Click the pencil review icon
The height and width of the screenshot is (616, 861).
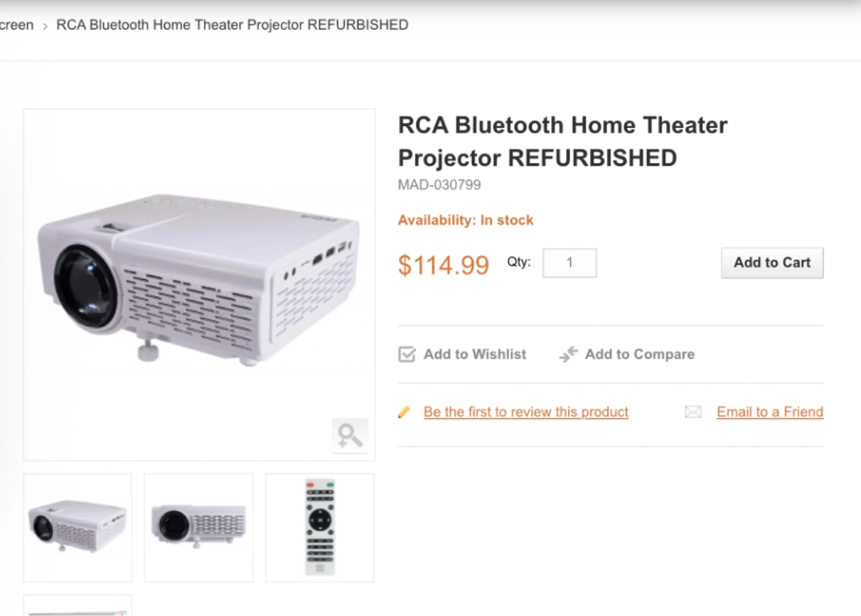[404, 412]
